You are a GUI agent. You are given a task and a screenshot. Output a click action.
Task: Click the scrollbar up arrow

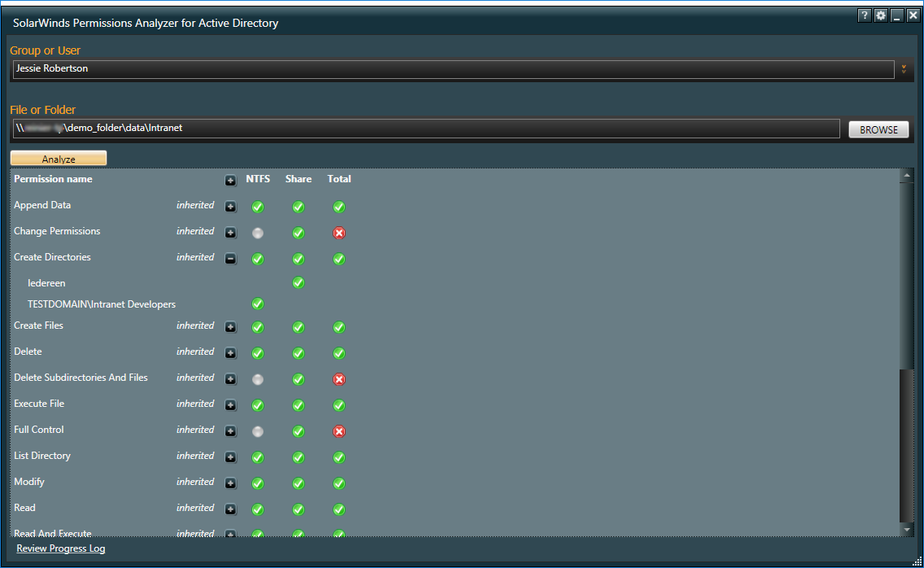point(906,176)
